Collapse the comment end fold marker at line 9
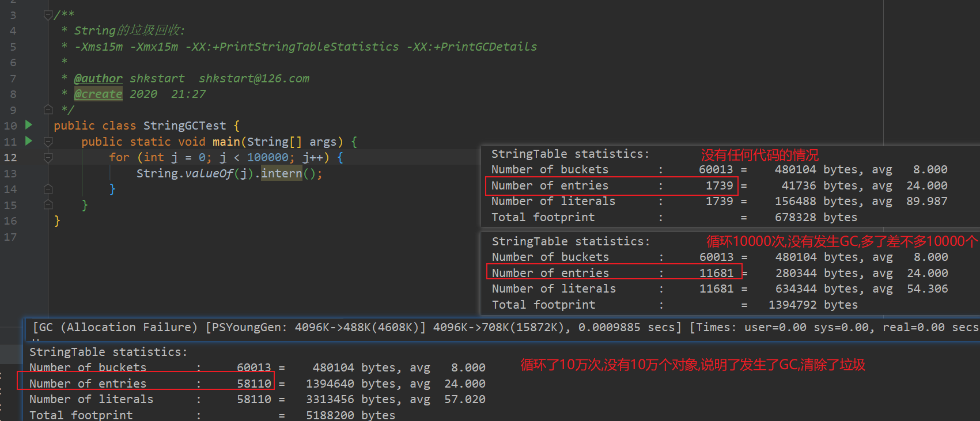This screenshot has width=980, height=421. point(48,109)
